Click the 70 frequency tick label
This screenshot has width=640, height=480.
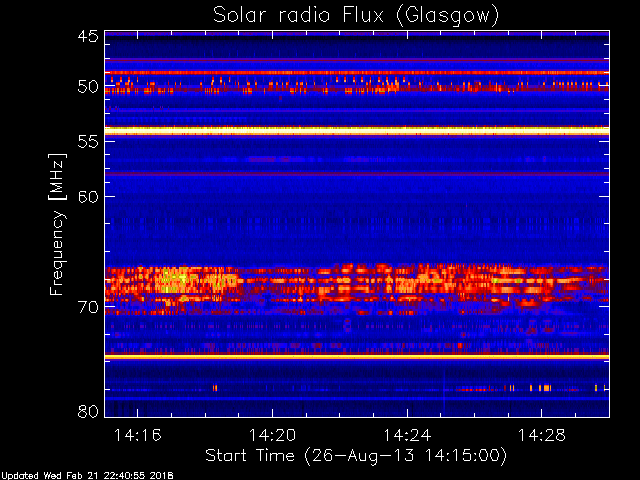[x=88, y=307]
